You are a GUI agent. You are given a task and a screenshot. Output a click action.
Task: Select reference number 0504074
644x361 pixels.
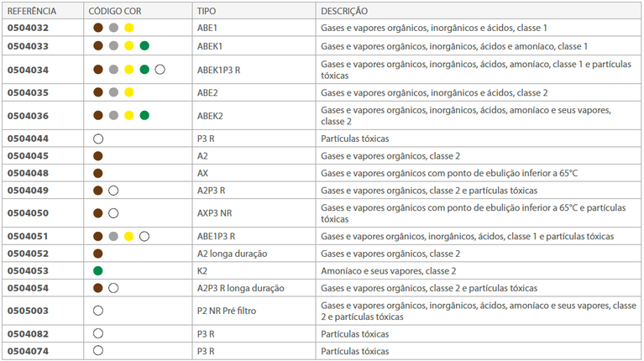pos(28,351)
